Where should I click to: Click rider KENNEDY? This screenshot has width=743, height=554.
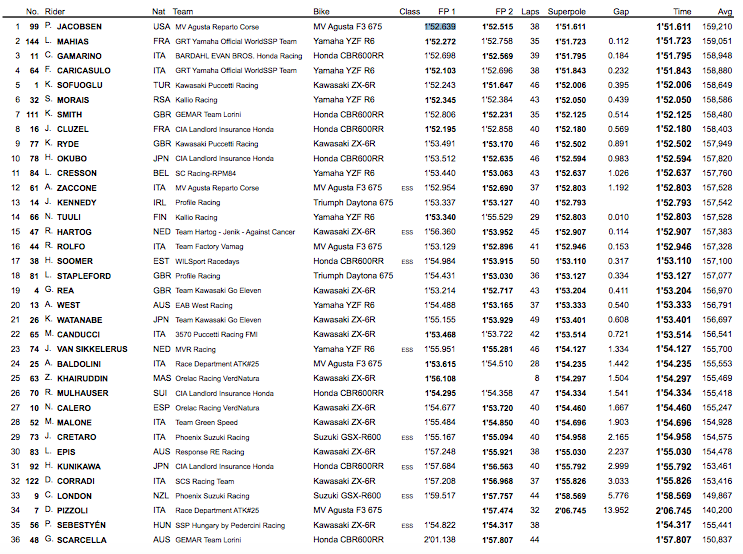tap(77, 203)
